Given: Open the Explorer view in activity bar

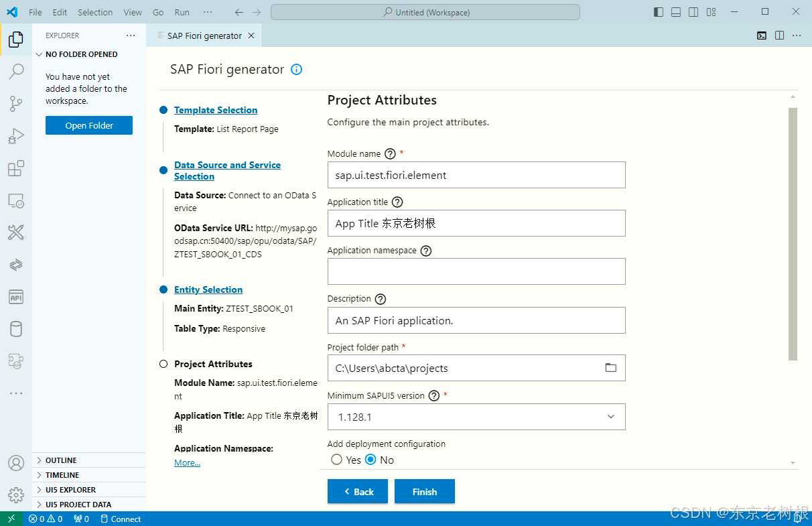Looking at the screenshot, I should click(x=16, y=40).
